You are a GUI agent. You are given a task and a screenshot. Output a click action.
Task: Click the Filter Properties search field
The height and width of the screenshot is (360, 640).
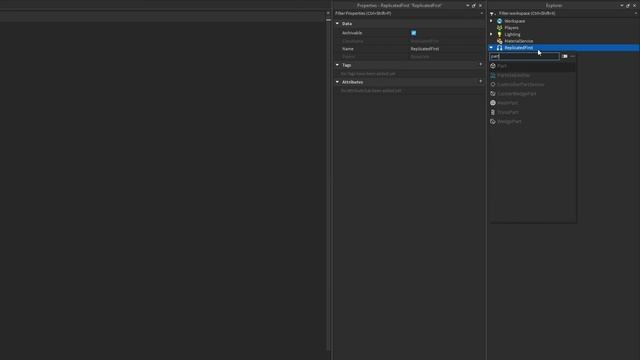[406, 13]
